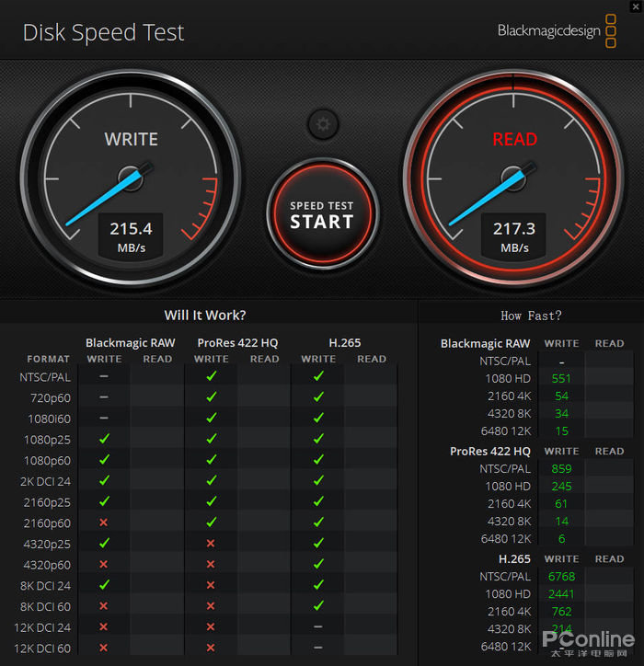
Task: Click H.265 720p60 write checkmark
Action: click(318, 397)
